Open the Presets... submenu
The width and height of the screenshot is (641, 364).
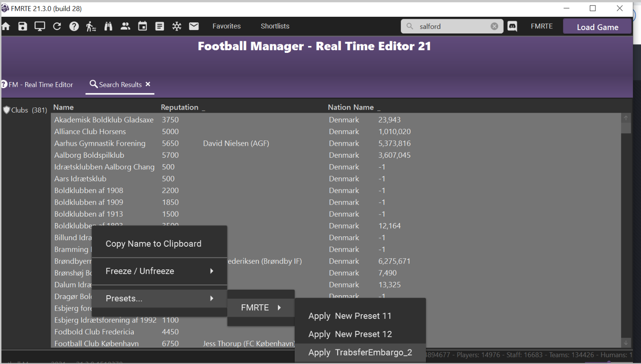tap(160, 298)
